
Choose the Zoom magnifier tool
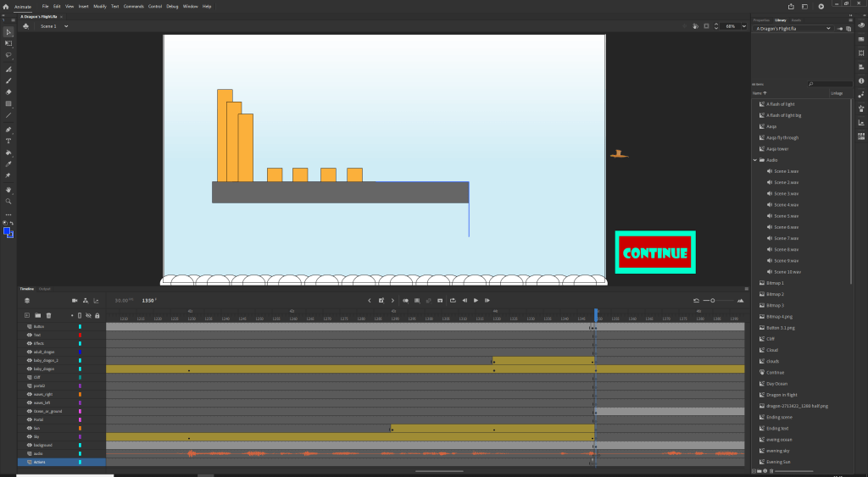[8, 202]
